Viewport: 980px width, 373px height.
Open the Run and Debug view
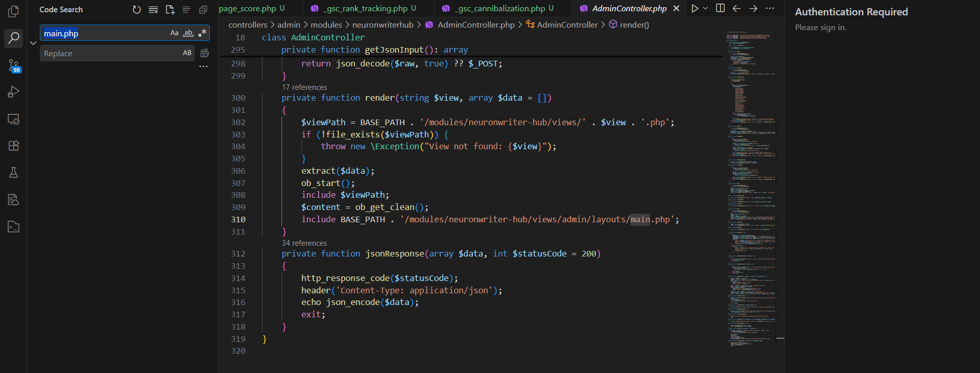[14, 92]
